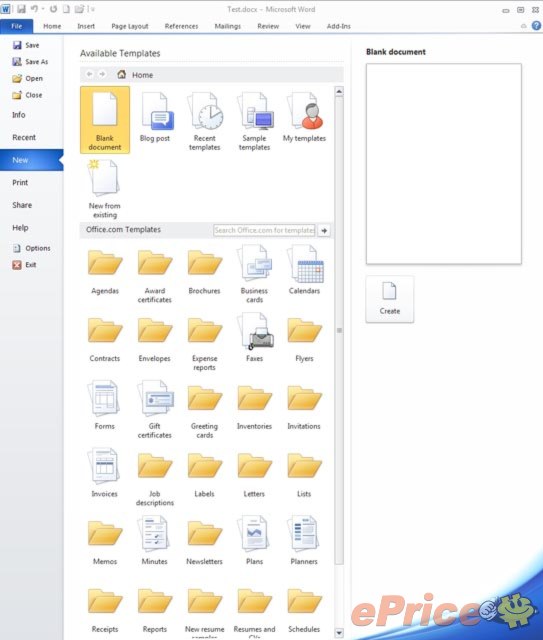
Task: Select the Share section
Action: 22,205
